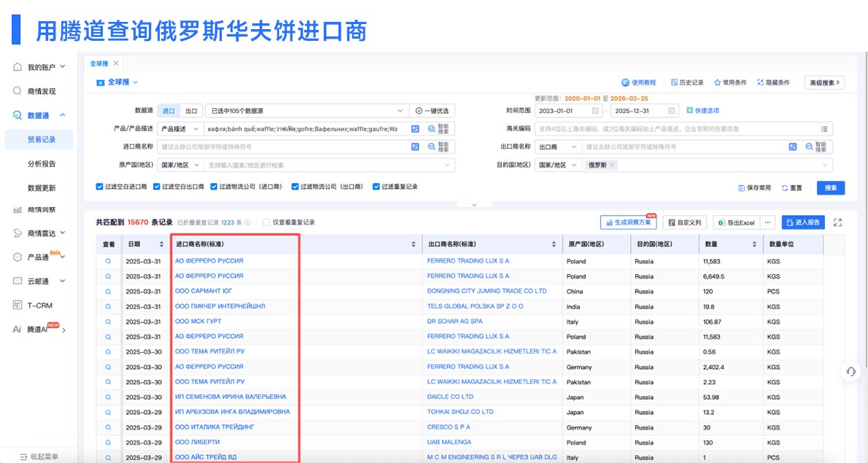Disable the 过滤重复记录 checkbox
The image size is (868, 463).
(x=375, y=187)
